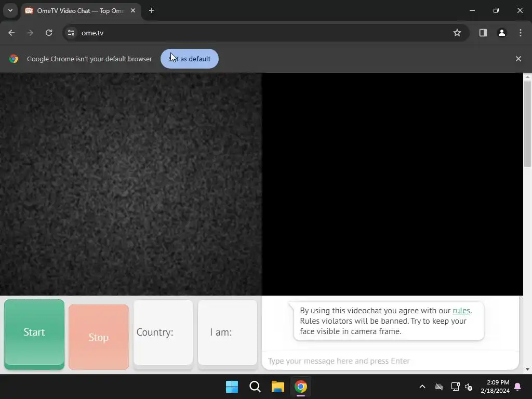Open the Chrome side panel
The width and height of the screenshot is (532, 399).
click(x=483, y=33)
